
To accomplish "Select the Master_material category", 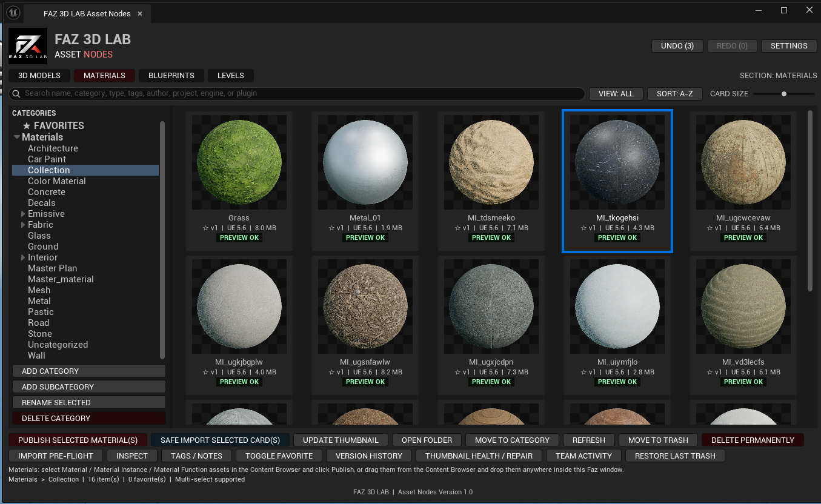I will click(x=61, y=279).
